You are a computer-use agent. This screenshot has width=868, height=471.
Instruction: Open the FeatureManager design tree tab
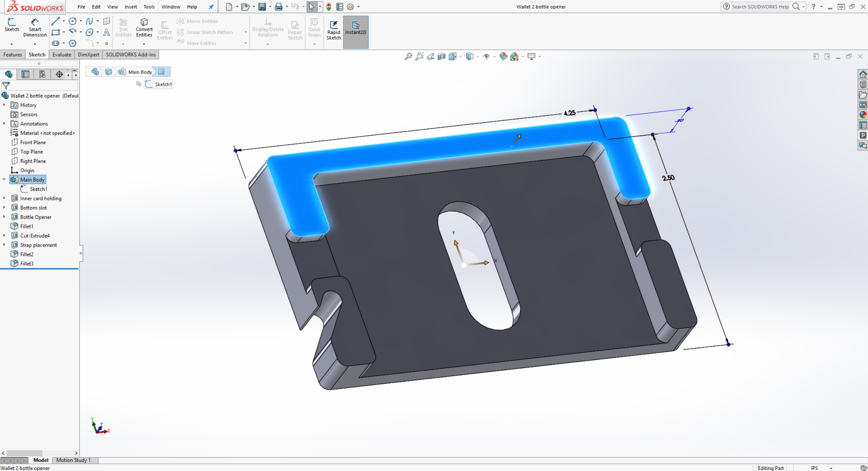(8, 74)
